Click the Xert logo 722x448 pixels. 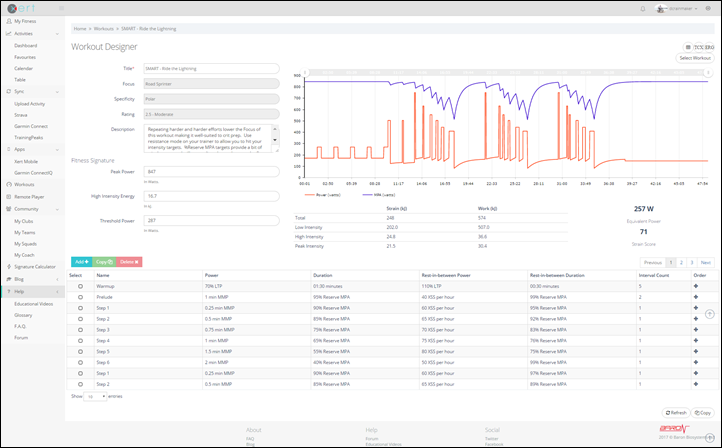click(19, 8)
